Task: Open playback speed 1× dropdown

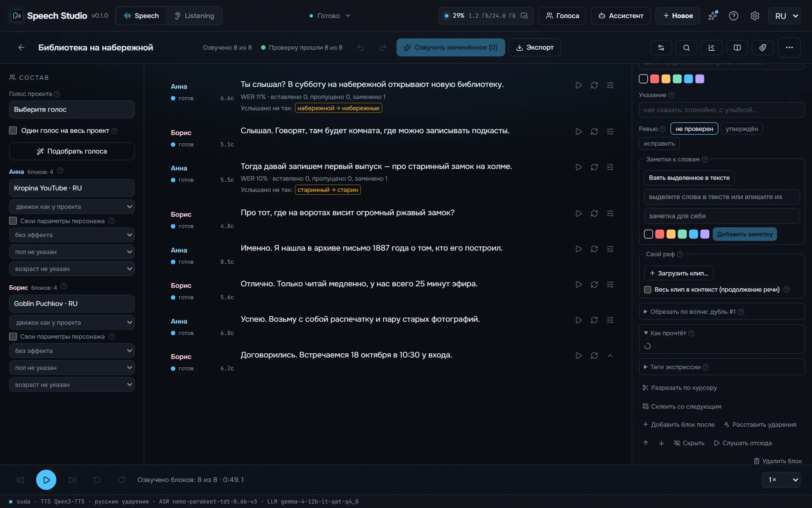Action: (782, 480)
